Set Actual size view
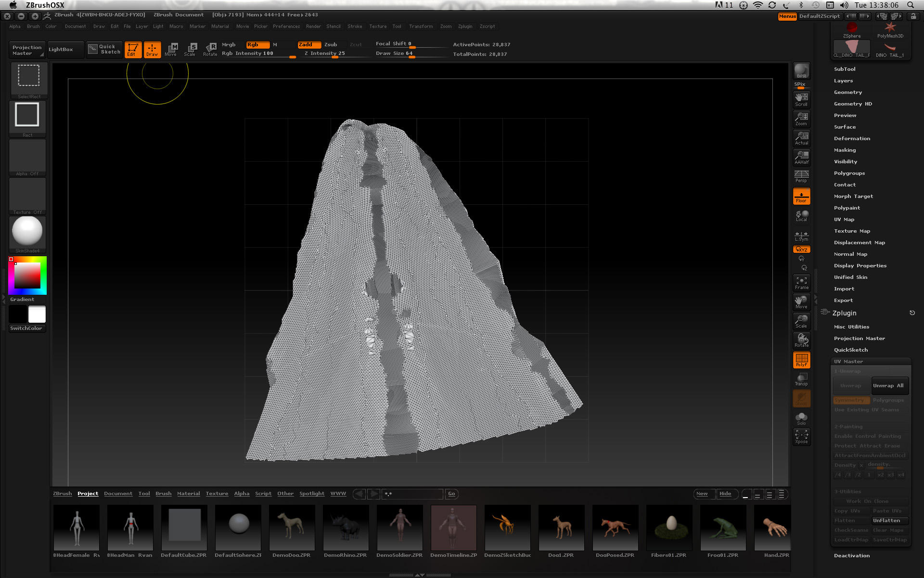The width and height of the screenshot is (924, 578). click(x=801, y=138)
